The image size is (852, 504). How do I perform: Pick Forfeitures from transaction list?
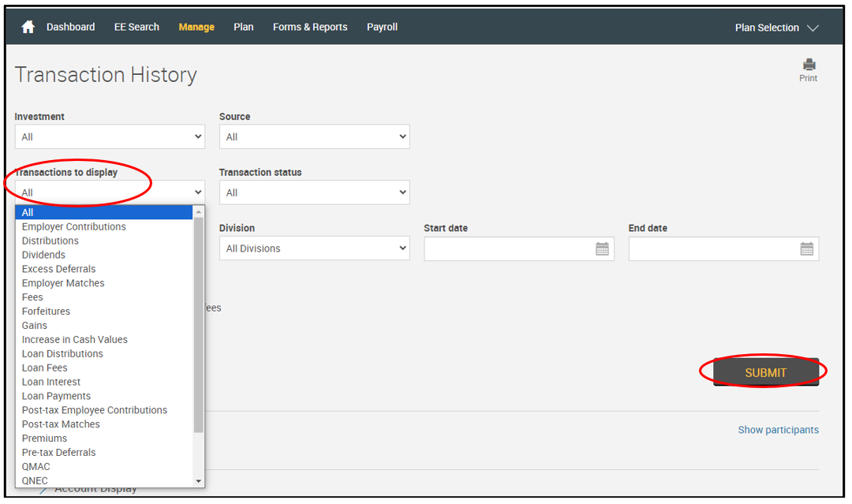[46, 312]
